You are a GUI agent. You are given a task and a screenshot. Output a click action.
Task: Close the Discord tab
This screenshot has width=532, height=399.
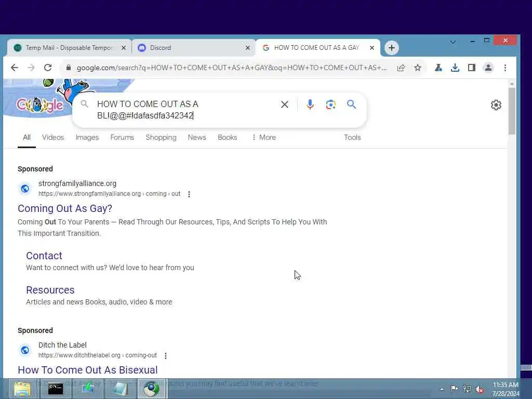click(x=248, y=48)
